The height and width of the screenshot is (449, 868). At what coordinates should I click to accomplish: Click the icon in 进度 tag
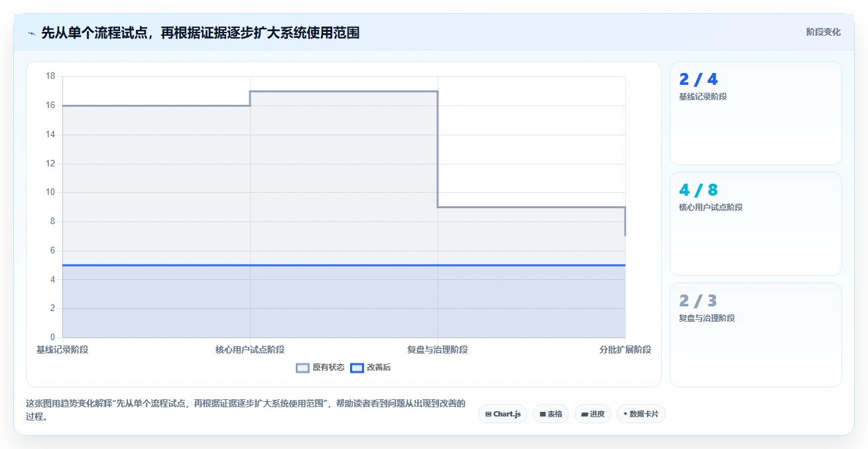point(584,414)
